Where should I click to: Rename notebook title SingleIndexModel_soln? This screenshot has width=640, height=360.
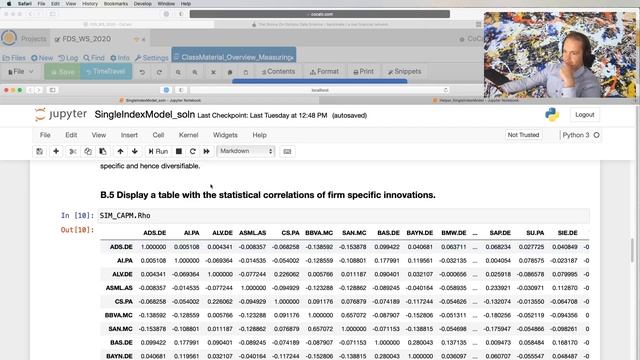point(144,115)
